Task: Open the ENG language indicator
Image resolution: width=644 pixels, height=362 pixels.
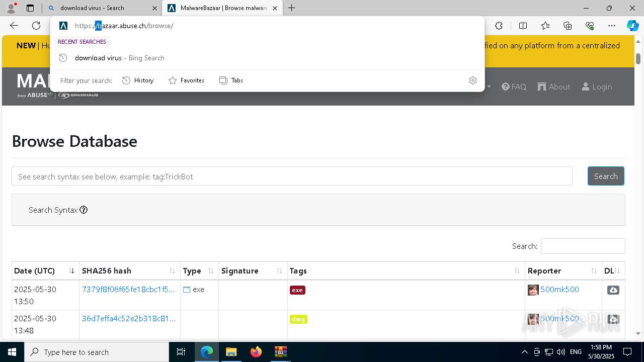Action: click(576, 352)
